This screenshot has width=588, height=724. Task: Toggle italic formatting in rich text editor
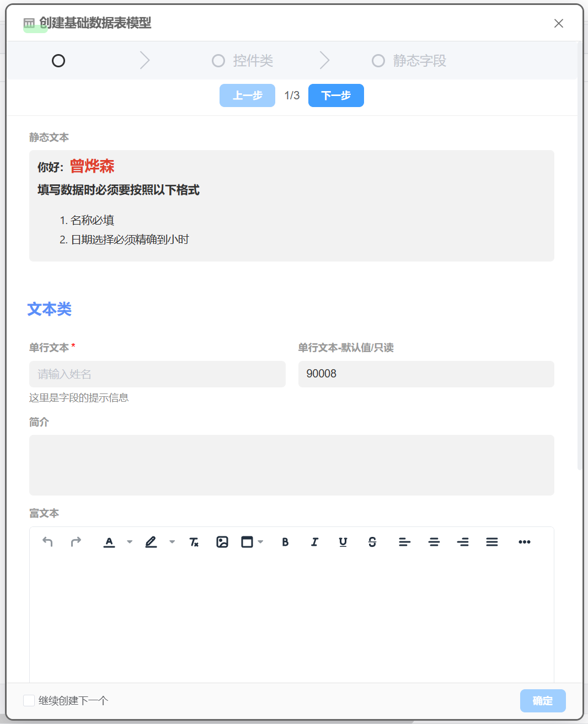[314, 542]
